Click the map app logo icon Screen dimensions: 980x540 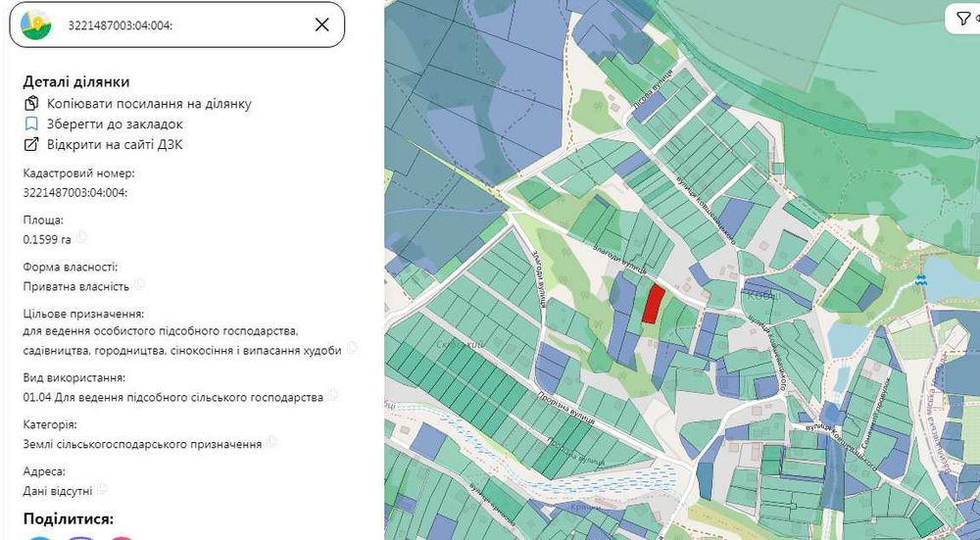(37, 25)
